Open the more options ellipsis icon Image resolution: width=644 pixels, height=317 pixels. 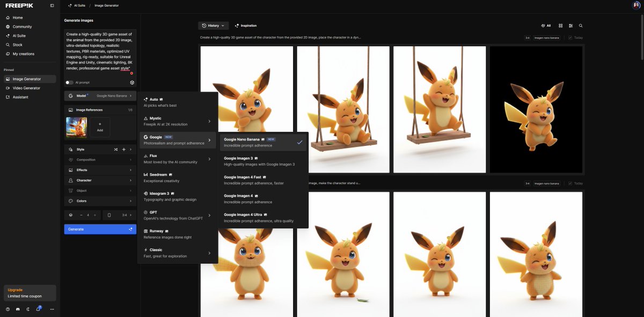coord(52,309)
